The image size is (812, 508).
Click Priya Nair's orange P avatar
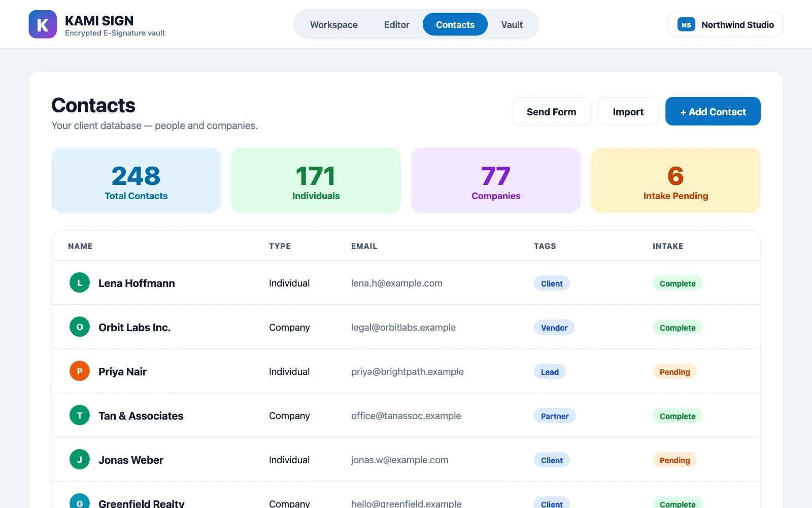(x=80, y=371)
